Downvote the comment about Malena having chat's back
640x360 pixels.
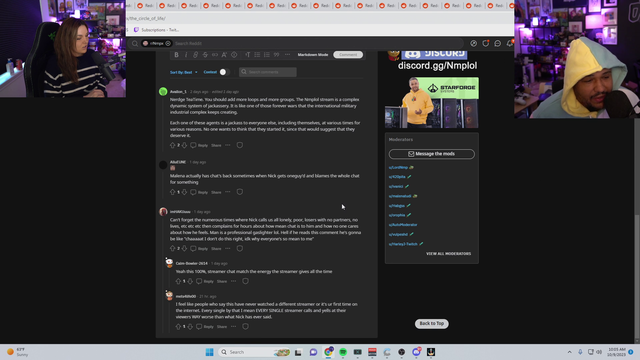point(184,192)
